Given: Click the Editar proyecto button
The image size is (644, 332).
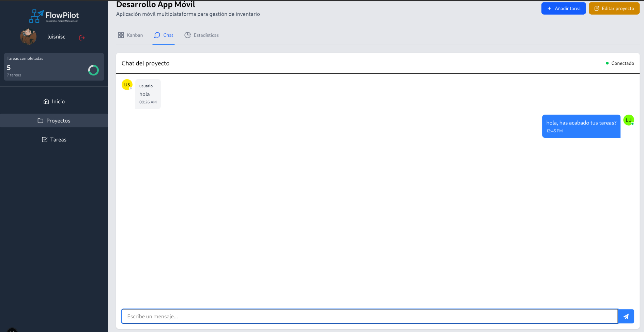Looking at the screenshot, I should point(614,8).
